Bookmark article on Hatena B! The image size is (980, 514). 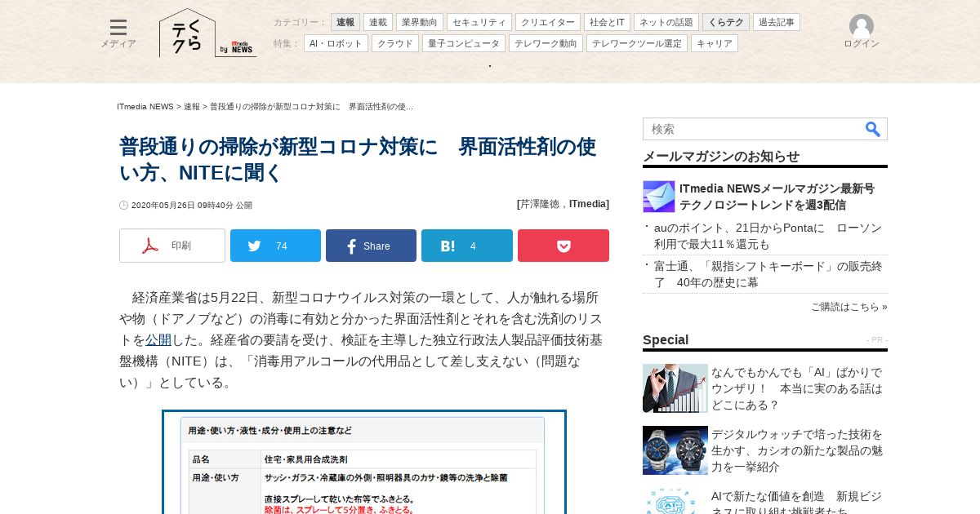click(467, 246)
